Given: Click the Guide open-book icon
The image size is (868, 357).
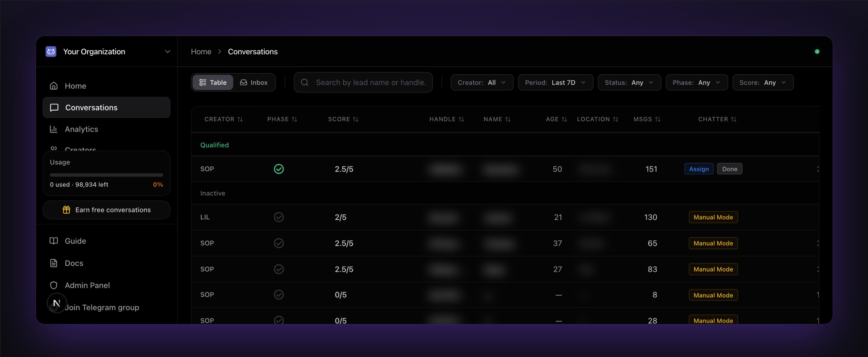Looking at the screenshot, I should 54,241.
